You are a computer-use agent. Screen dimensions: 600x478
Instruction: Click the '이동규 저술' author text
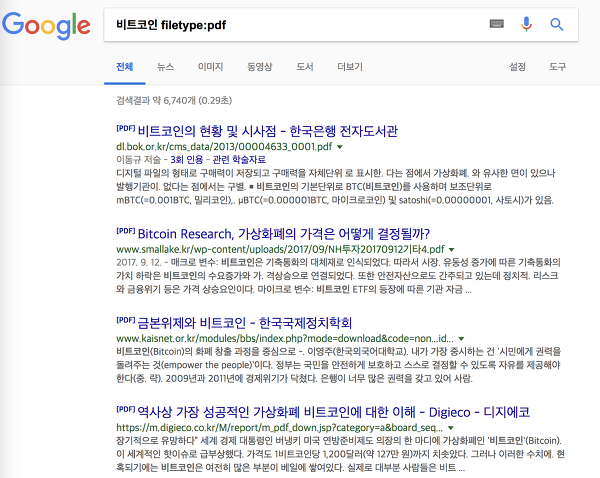(x=139, y=159)
